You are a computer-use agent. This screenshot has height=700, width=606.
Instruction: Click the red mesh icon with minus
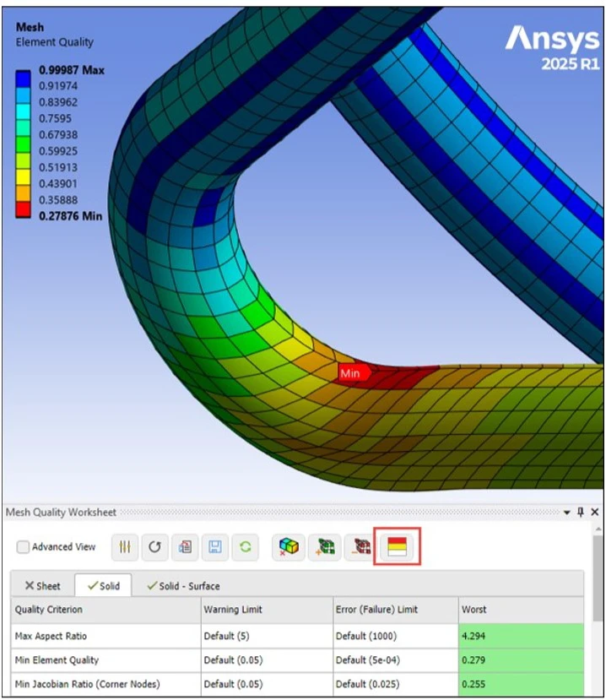click(x=361, y=547)
